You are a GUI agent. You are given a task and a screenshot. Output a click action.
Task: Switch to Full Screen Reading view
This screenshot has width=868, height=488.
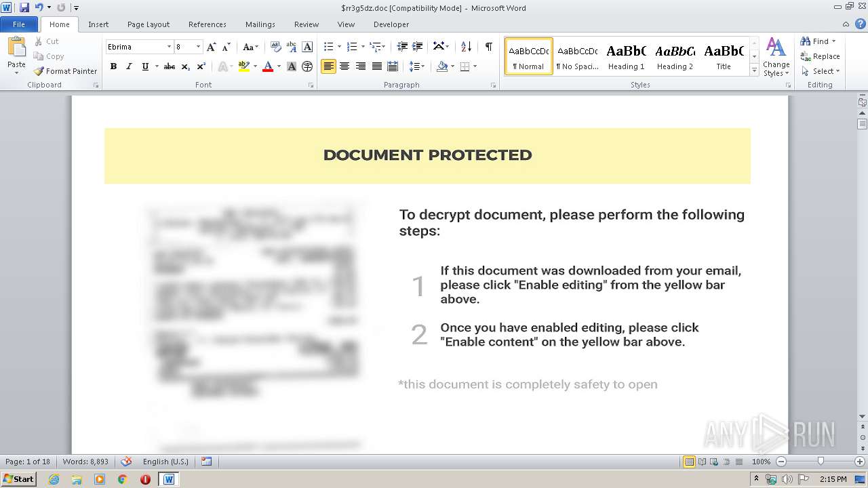(702, 462)
